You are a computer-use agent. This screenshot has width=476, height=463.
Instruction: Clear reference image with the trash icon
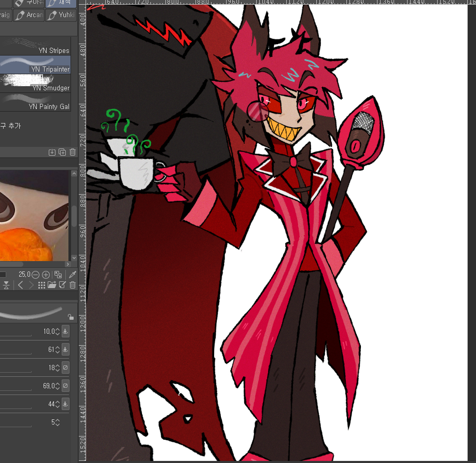73,285
